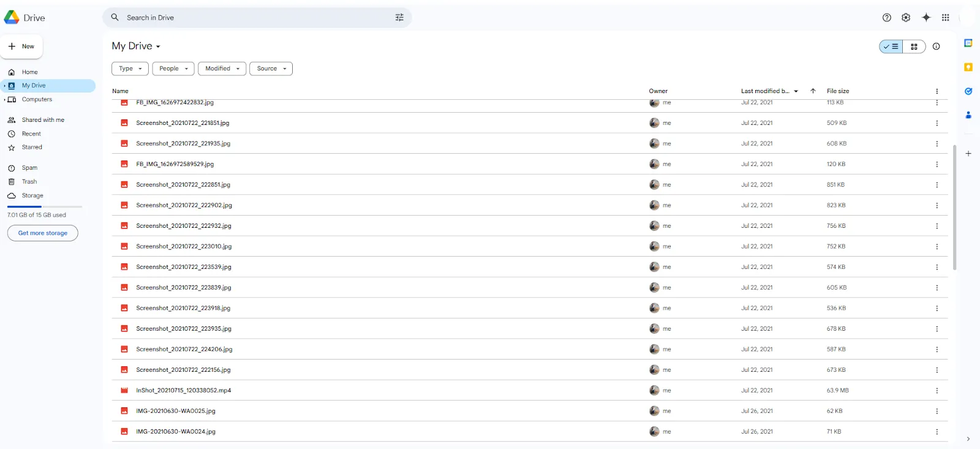Open more actions for Screenshot_20210722_223539.jpg
Image resolution: width=980 pixels, height=449 pixels.
[937, 267]
